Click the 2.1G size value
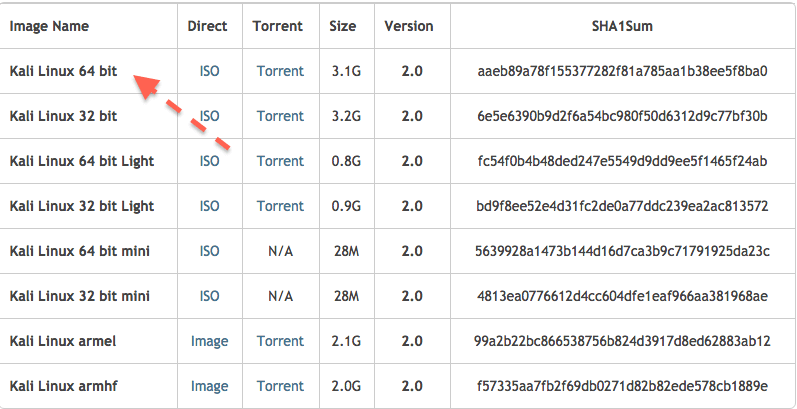The height and width of the screenshot is (409, 797). [346, 341]
